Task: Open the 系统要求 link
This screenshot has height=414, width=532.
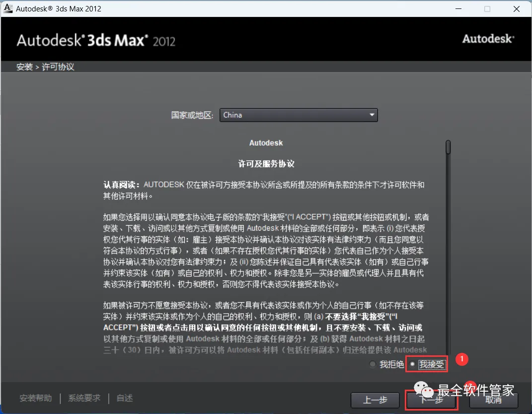Action: tap(84, 398)
